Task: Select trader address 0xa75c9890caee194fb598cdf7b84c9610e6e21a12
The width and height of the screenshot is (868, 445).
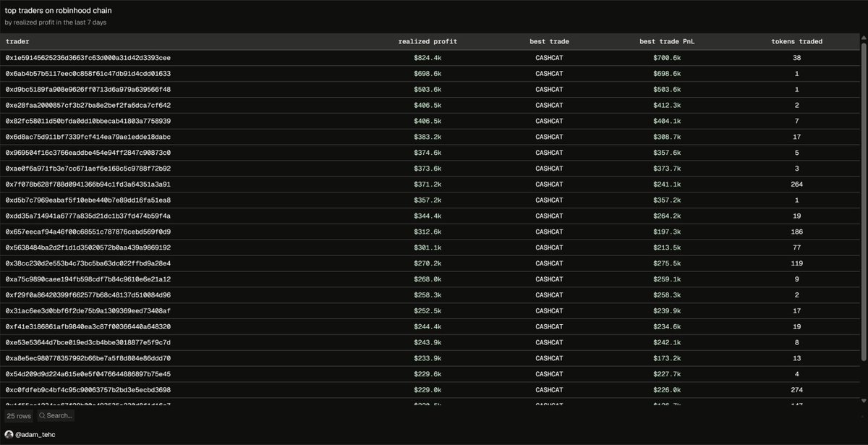Action: (x=88, y=279)
